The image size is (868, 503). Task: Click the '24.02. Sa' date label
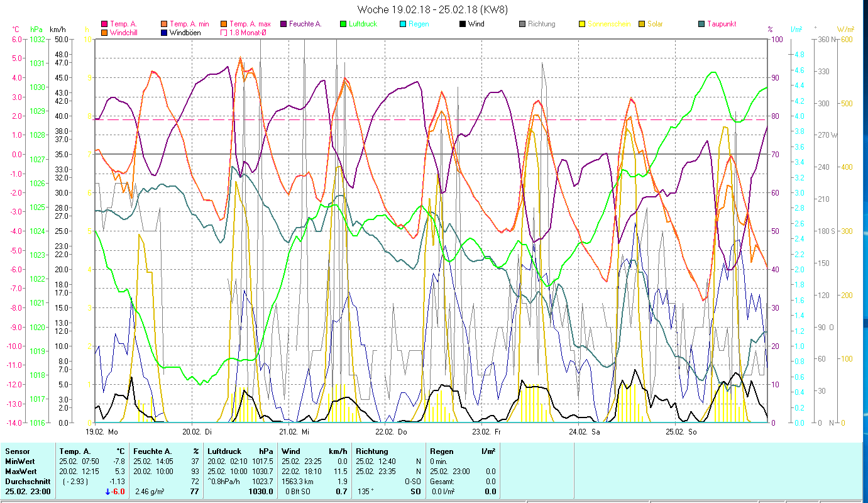coord(584,432)
